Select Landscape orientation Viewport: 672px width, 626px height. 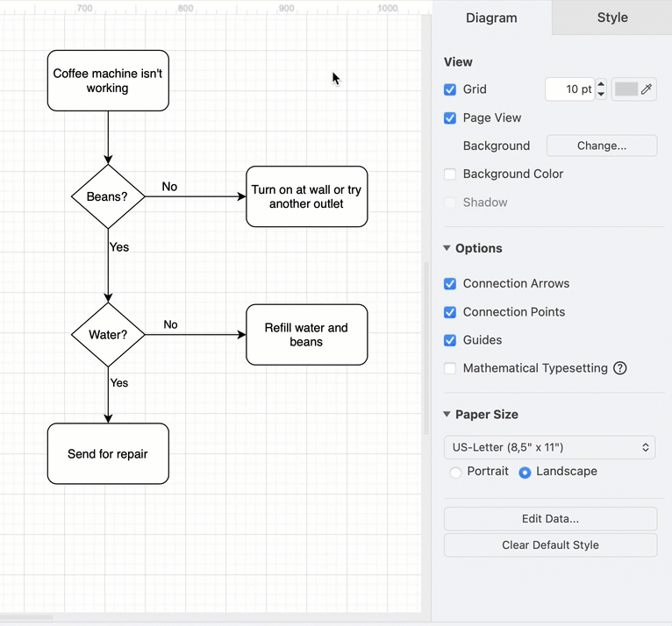(x=525, y=473)
